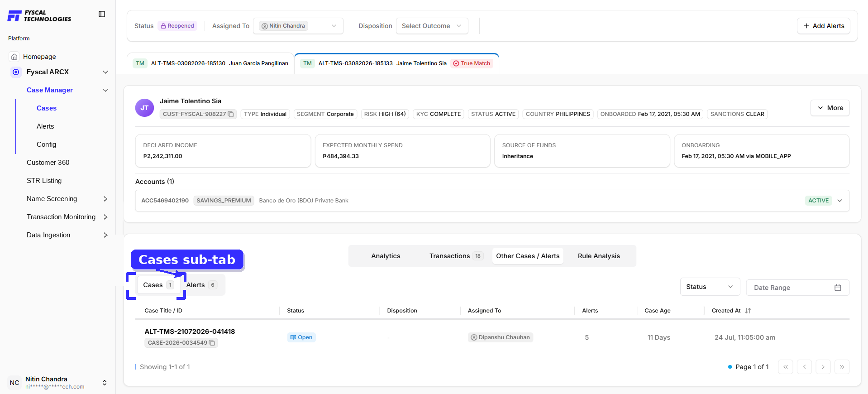This screenshot has width=868, height=394.
Task: Click the Fyscal Technologies logo
Action: click(39, 16)
